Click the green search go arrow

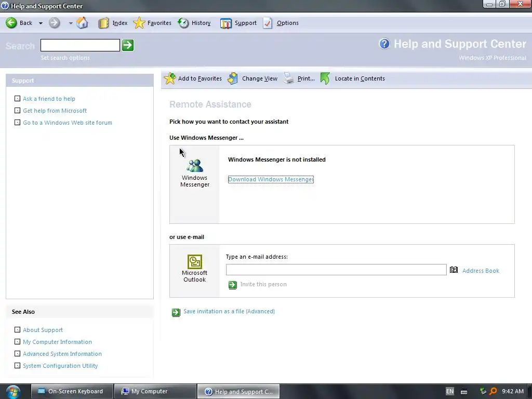(128, 45)
